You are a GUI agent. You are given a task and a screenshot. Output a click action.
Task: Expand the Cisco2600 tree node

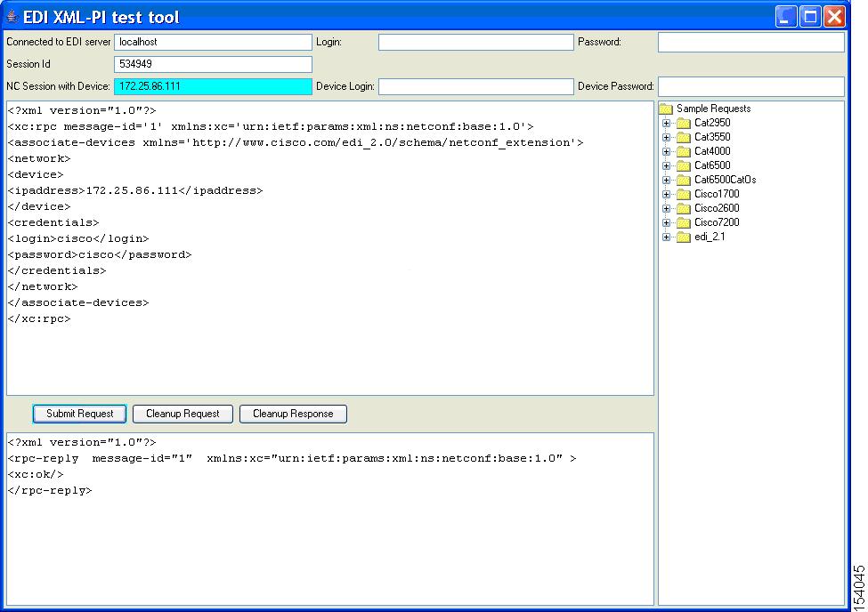pos(667,209)
